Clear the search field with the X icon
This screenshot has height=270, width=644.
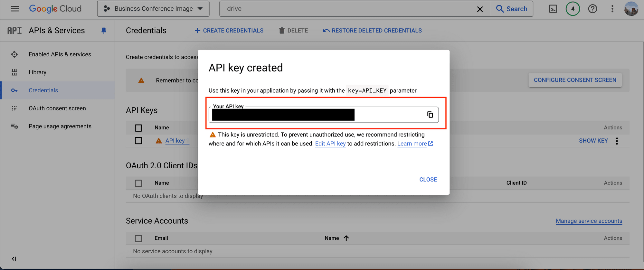[x=480, y=9]
